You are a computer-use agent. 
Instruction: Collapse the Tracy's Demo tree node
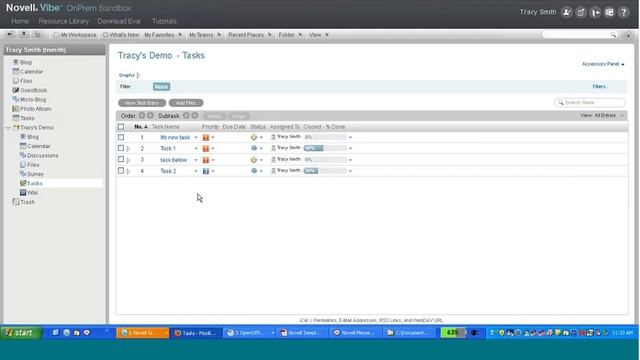[8, 128]
